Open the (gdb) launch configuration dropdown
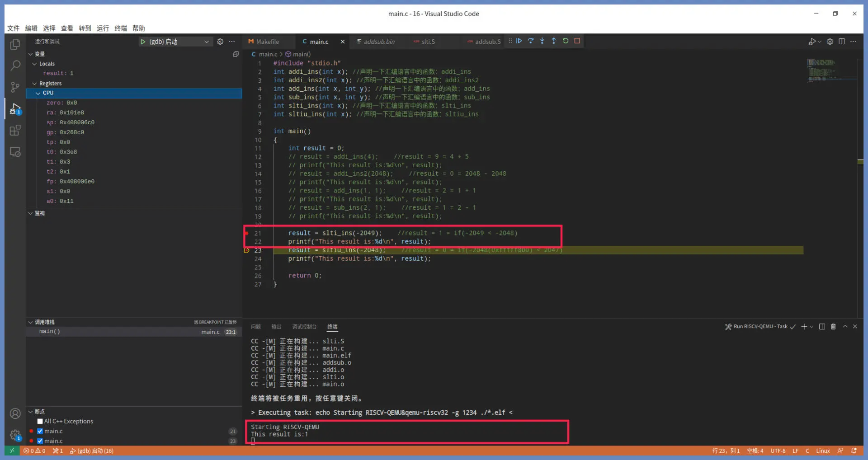The image size is (868, 460). (175, 42)
